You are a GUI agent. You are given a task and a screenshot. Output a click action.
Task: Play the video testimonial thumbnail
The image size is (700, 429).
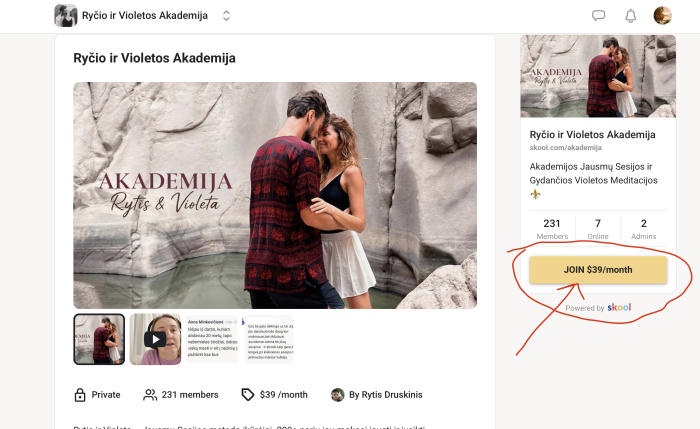pyautogui.click(x=155, y=339)
